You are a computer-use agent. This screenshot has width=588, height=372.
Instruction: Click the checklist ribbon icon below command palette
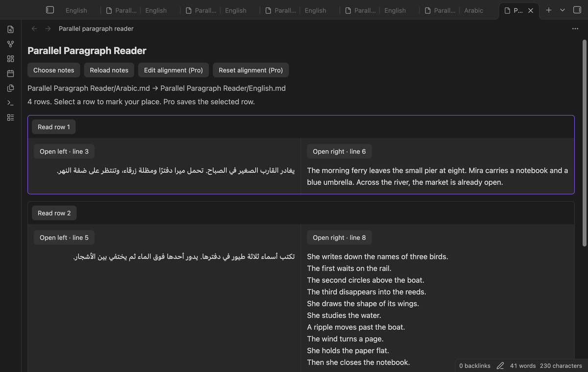pos(10,117)
